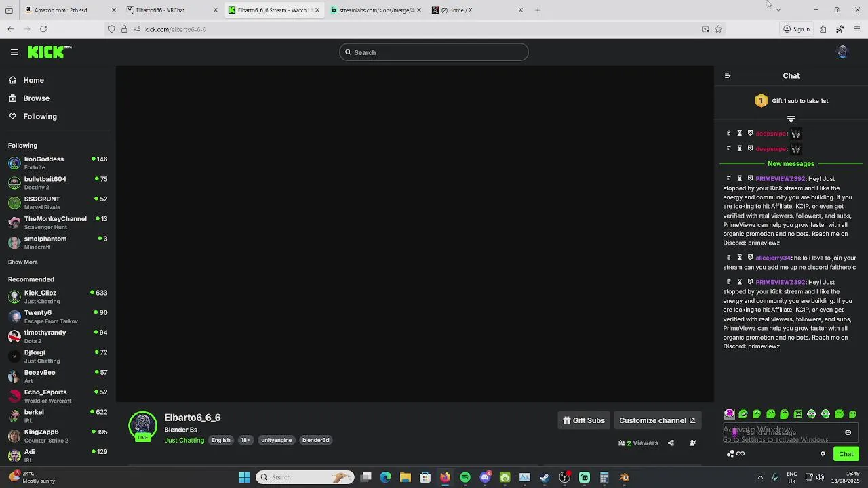Click the green Chat send button
This screenshot has height=488, width=868.
click(x=846, y=454)
